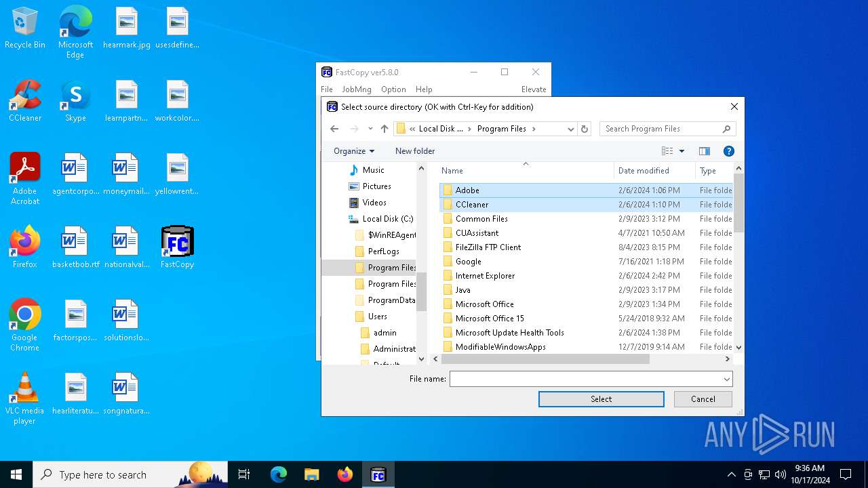Open CCleaner desktop shortcut
The image size is (868, 488).
(25, 102)
